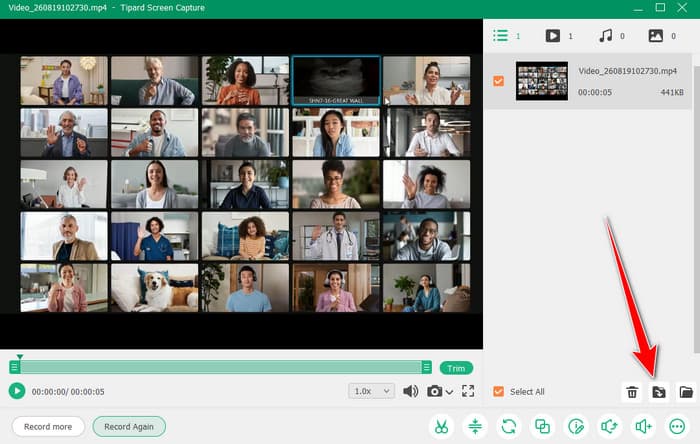
Task: Click the video preview area
Action: (x=241, y=184)
